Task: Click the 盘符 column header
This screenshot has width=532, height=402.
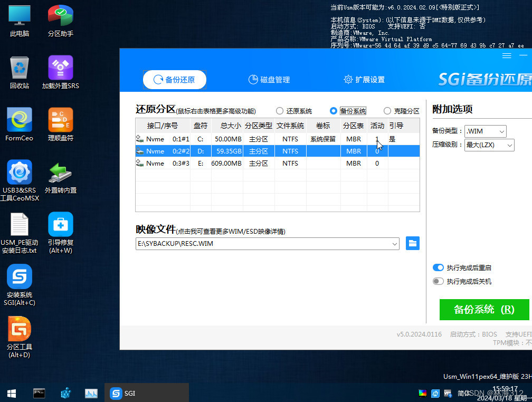Action: click(201, 126)
